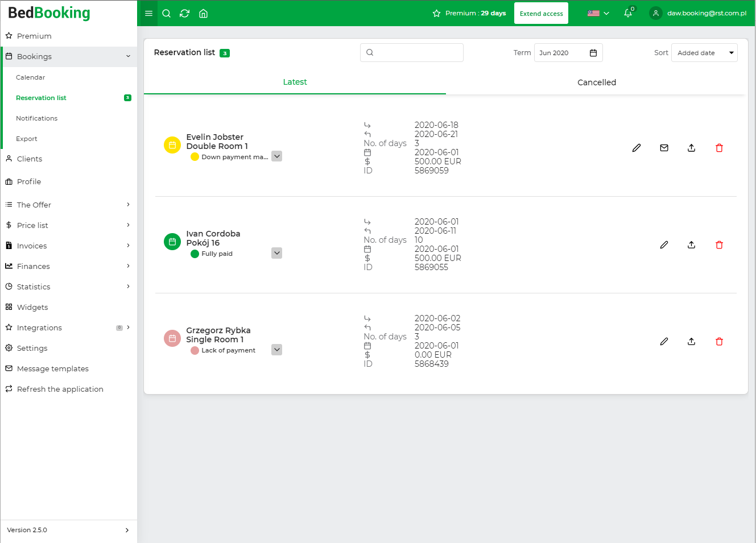Export Evelin Jobster reservation with the upload icon
This screenshot has width=756, height=543.
click(691, 148)
